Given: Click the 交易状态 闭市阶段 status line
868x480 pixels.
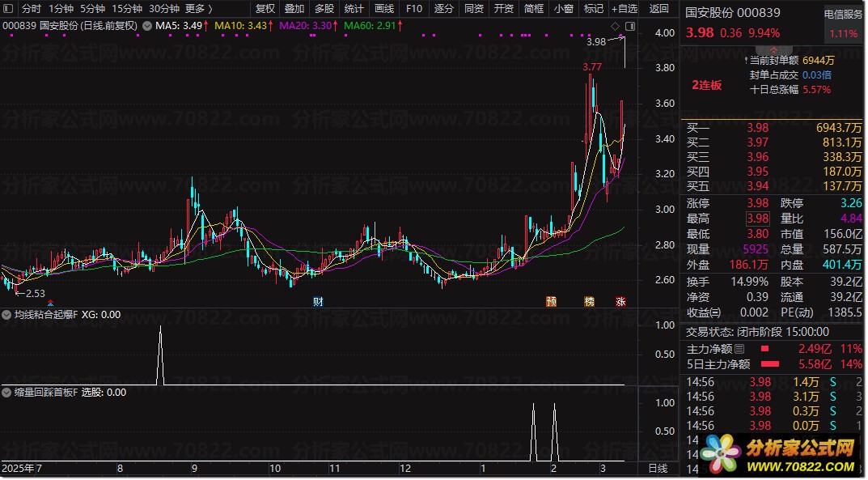Looking at the screenshot, I should (x=758, y=332).
